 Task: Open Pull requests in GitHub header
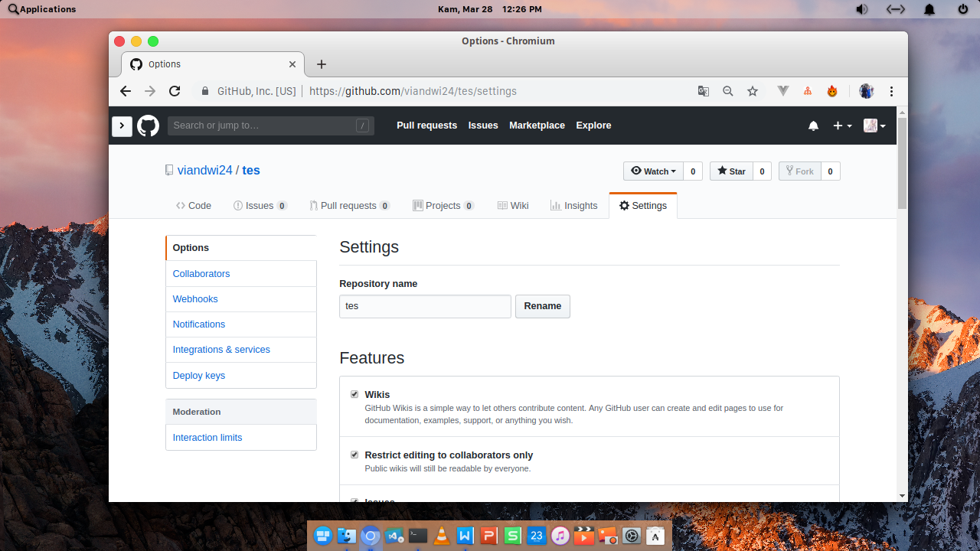(426, 126)
